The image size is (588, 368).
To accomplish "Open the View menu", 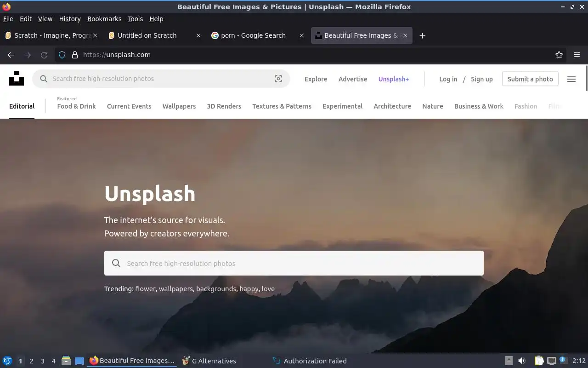I will click(x=45, y=19).
